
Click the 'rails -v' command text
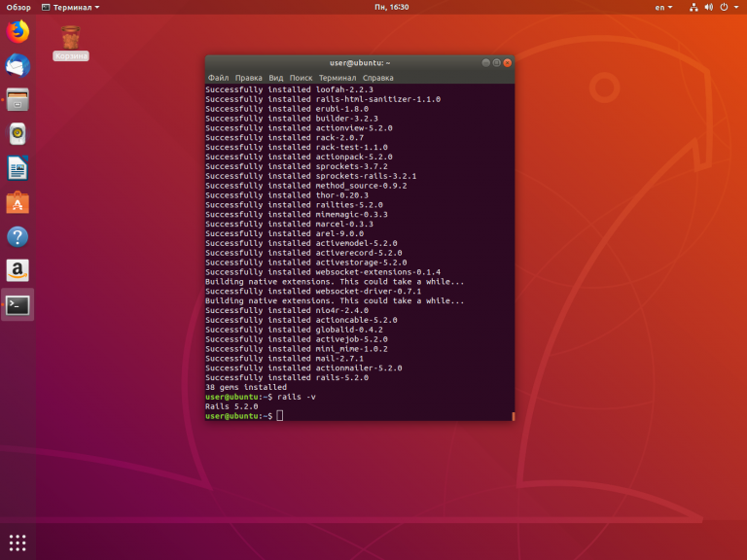(x=297, y=397)
